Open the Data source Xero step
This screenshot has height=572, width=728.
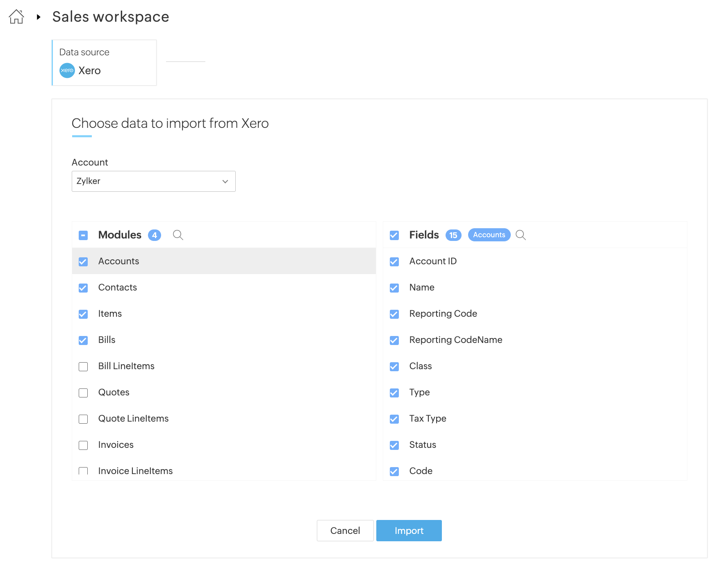104,63
